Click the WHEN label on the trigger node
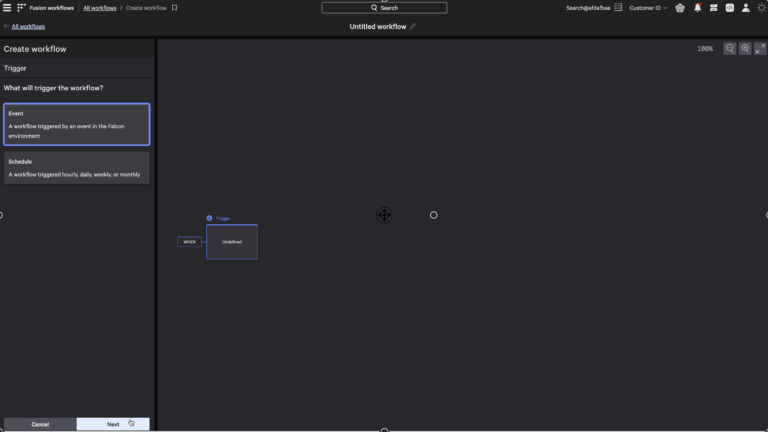Image resolution: width=768 pixels, height=432 pixels. [189, 242]
